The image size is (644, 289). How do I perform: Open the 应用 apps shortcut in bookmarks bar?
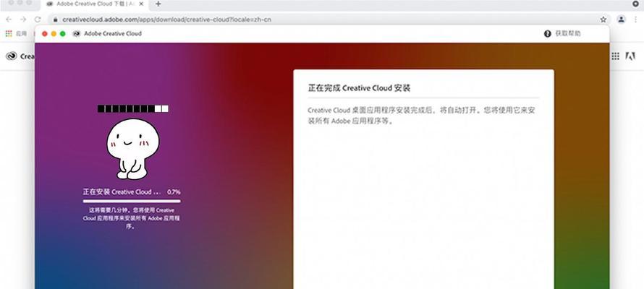click(x=17, y=34)
